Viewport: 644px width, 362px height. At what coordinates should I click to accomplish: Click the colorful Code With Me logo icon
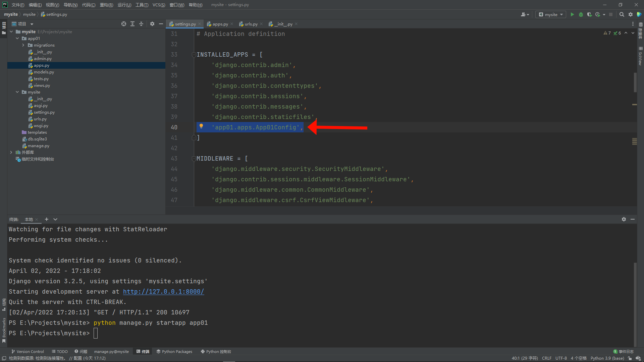639,14
